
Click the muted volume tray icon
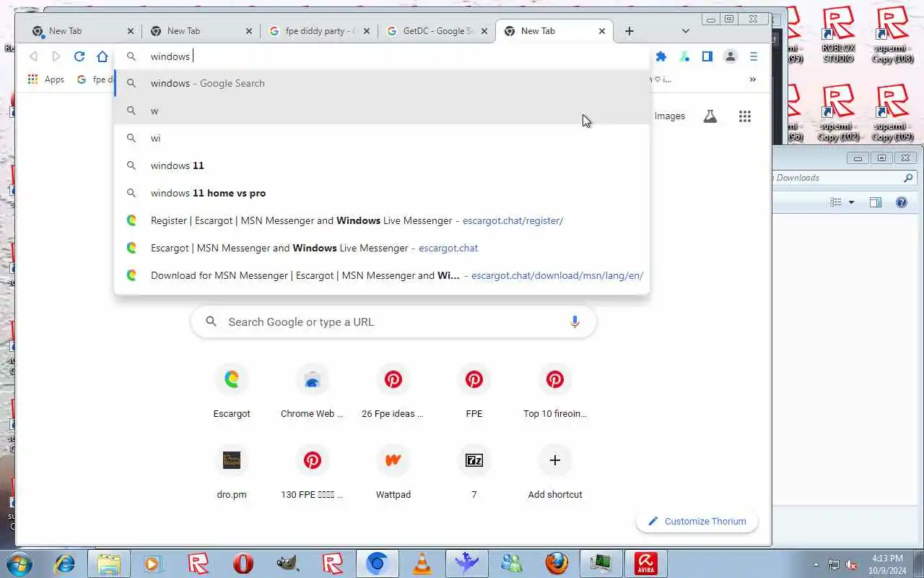pyautogui.click(x=851, y=564)
